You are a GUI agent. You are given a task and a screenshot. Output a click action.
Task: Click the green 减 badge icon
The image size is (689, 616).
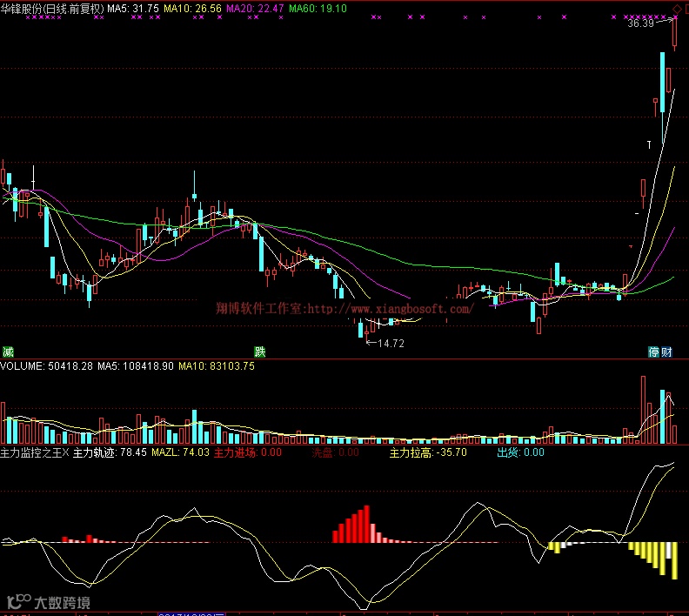[8, 352]
